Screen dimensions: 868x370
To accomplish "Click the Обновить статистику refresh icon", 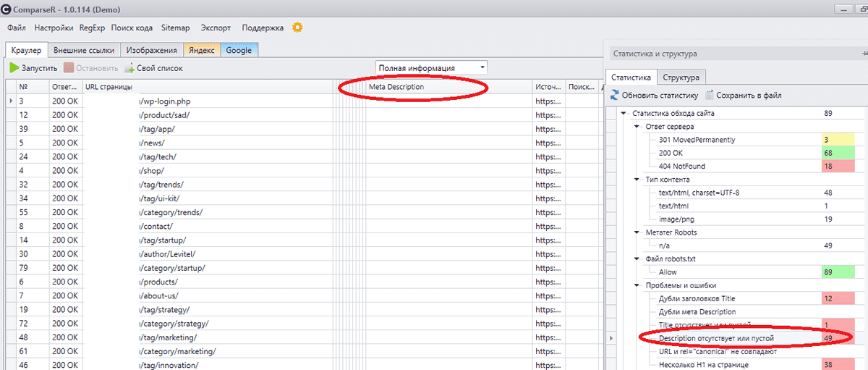I will click(x=616, y=95).
